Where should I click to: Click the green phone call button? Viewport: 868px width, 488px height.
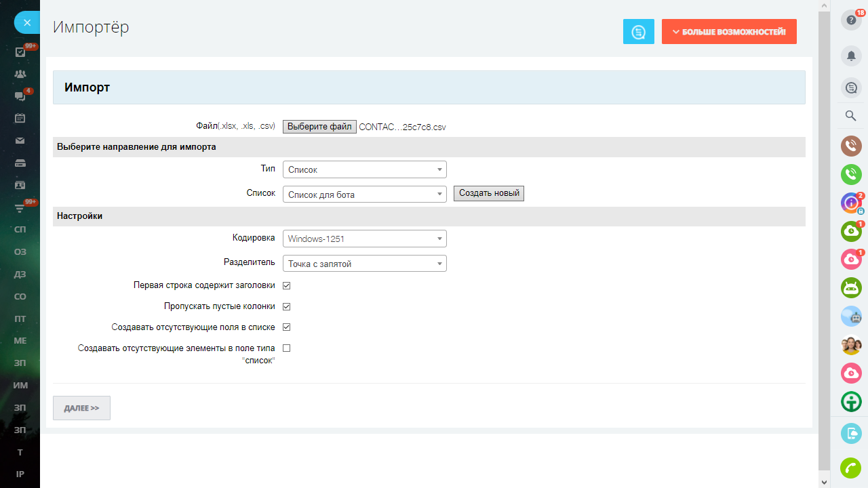click(850, 174)
